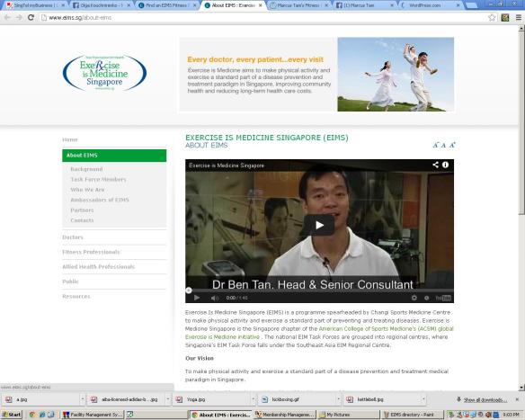This screenshot has height=420, width=525.
Task: Open the Yoga.jpg download
Action: (211, 399)
